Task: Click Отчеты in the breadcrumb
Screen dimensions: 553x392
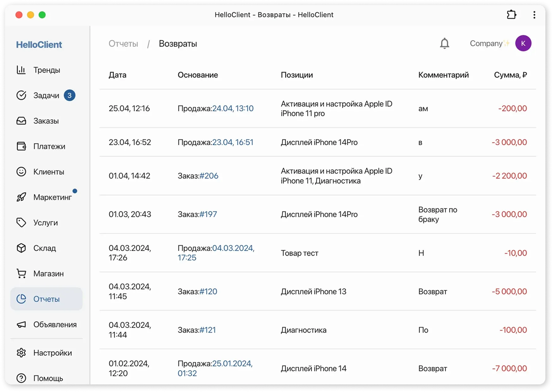Action: [x=123, y=44]
